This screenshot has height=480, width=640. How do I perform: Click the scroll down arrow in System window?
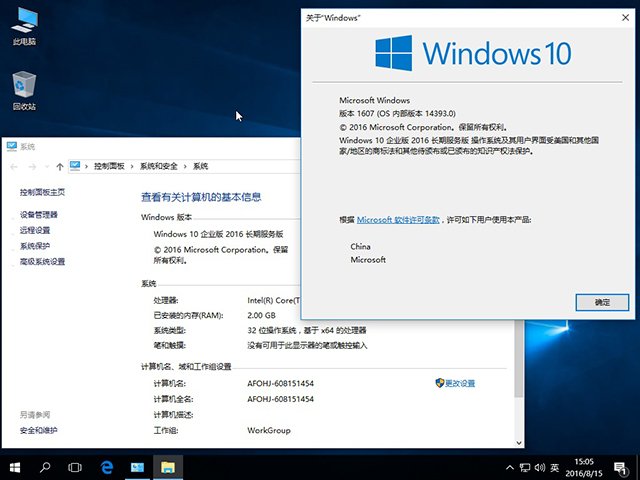pos(519,442)
